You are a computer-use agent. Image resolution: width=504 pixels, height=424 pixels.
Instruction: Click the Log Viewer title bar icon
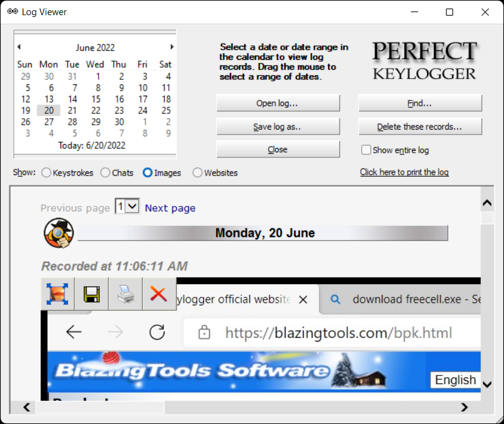coord(13,12)
